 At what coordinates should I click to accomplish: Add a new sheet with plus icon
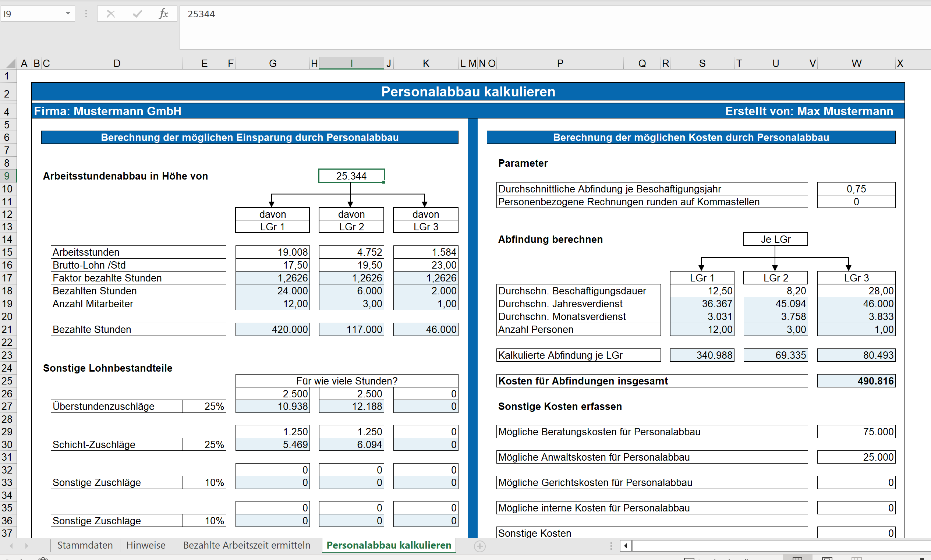point(479,546)
